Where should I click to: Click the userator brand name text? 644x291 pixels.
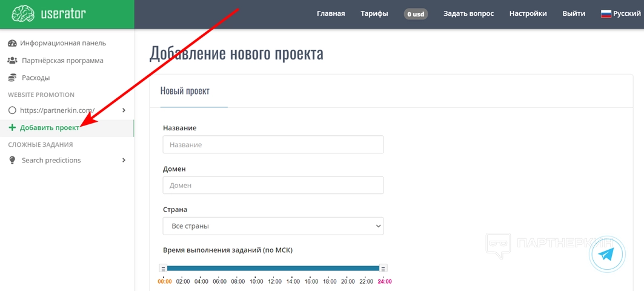pyautogui.click(x=63, y=13)
